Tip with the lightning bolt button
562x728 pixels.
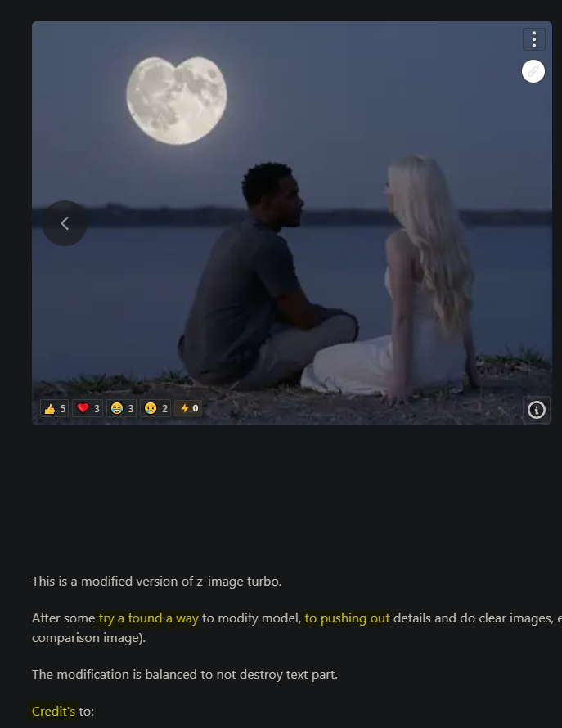[189, 408]
